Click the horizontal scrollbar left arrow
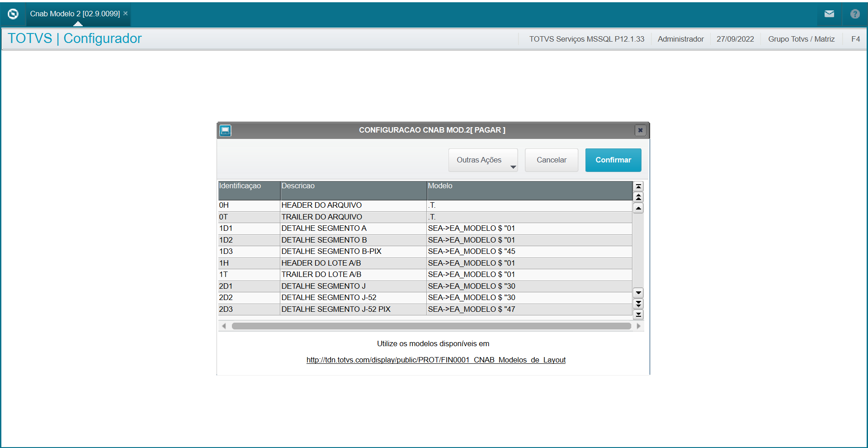This screenshot has width=868, height=448. [x=224, y=326]
